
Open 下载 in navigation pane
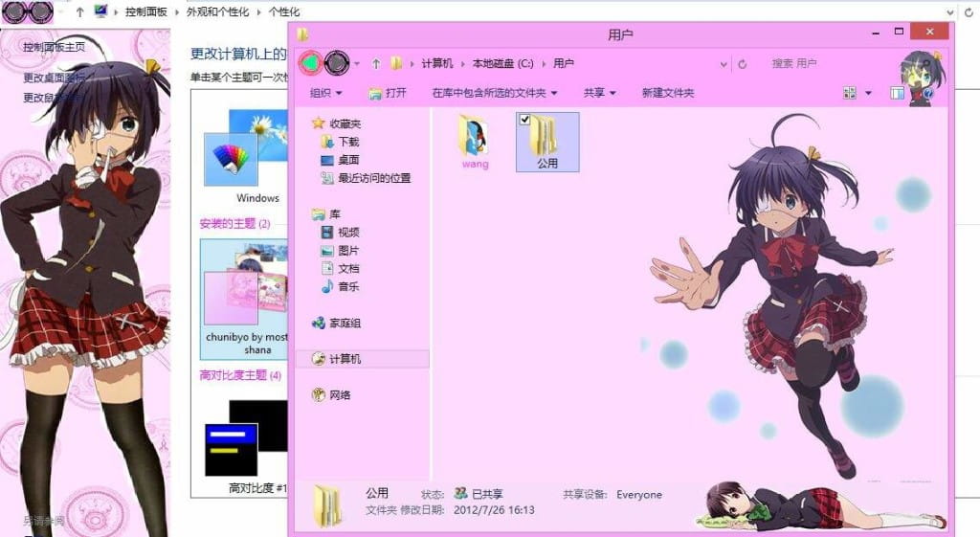pyautogui.click(x=340, y=142)
